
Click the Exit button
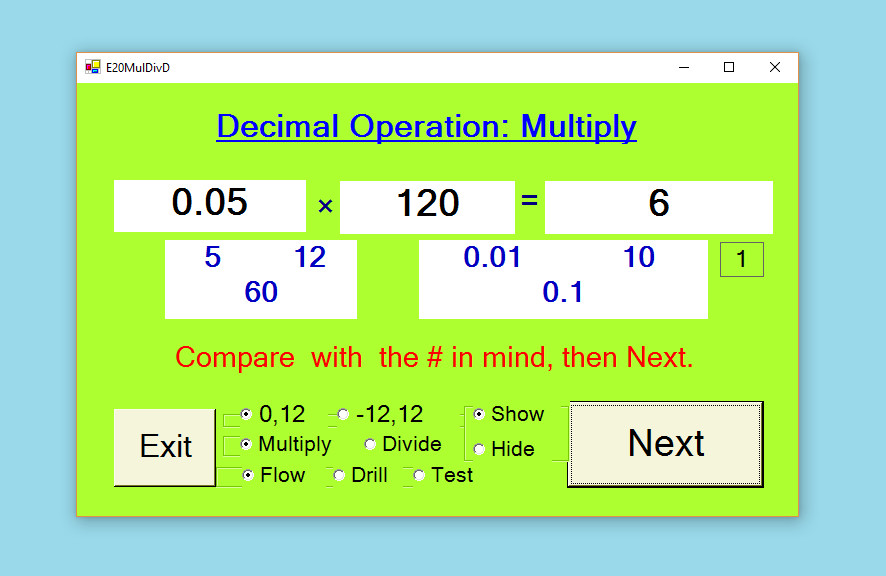[x=165, y=447]
